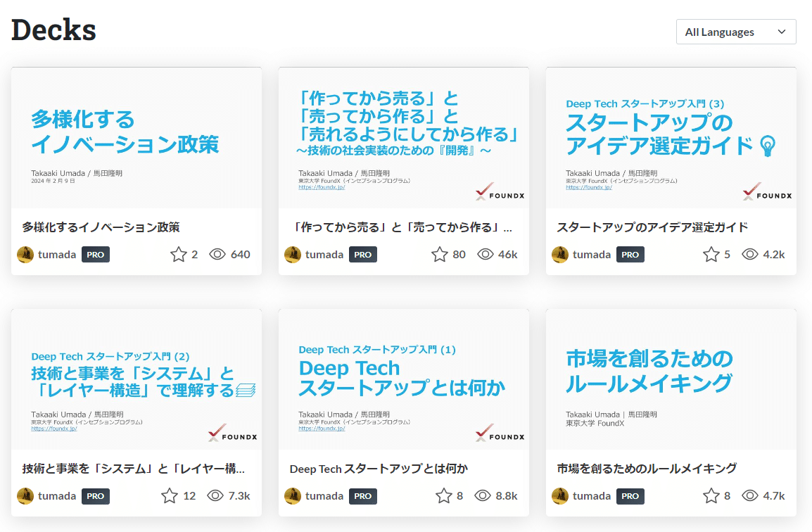Viewport: 812px width, 532px height.
Task: Click tumada avatar on the 46k views card
Action: coord(293,254)
